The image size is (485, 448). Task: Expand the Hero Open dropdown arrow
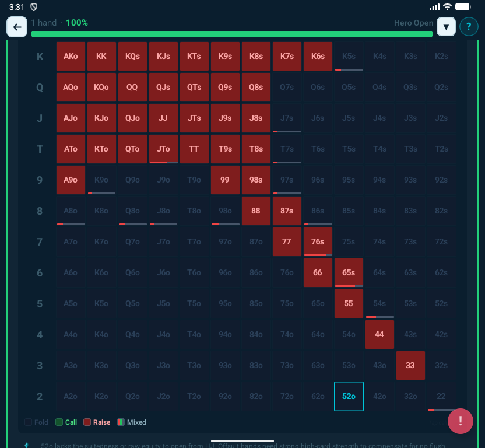click(446, 27)
